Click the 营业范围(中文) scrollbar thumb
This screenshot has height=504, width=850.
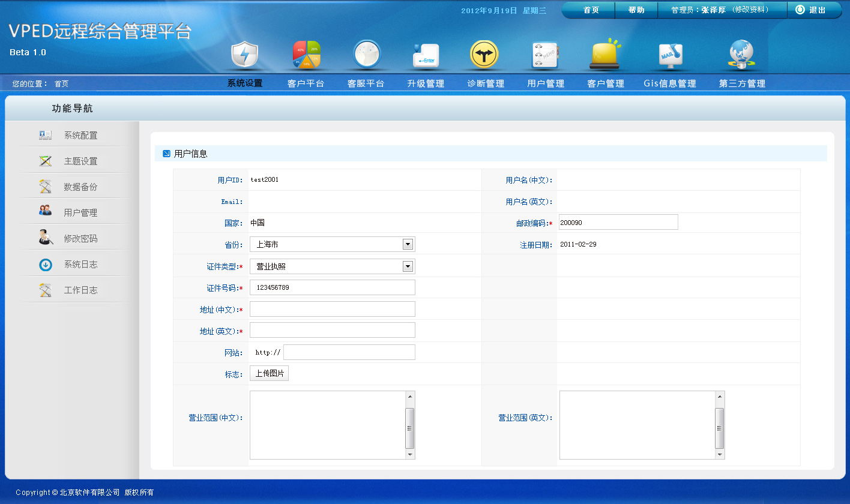[x=410, y=428]
